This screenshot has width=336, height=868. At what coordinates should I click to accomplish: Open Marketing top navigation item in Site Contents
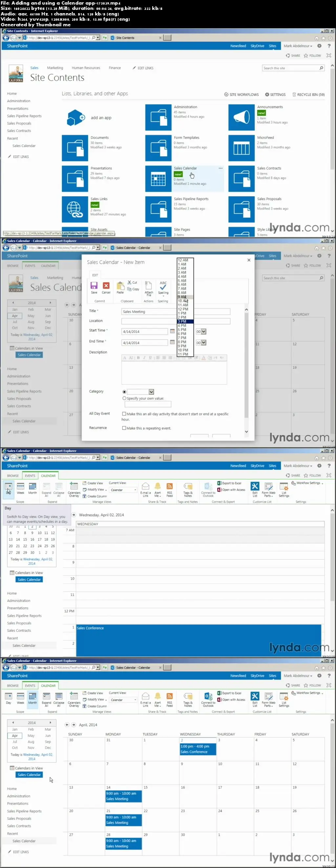(x=55, y=68)
